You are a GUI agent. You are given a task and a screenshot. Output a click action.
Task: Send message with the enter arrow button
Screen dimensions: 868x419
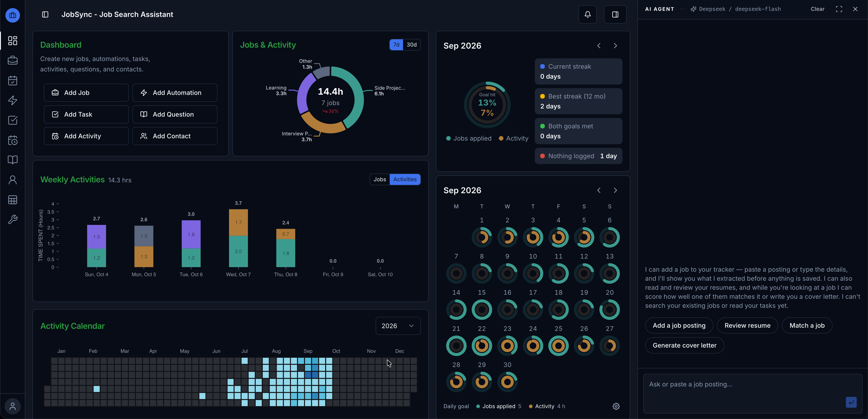pos(851,402)
